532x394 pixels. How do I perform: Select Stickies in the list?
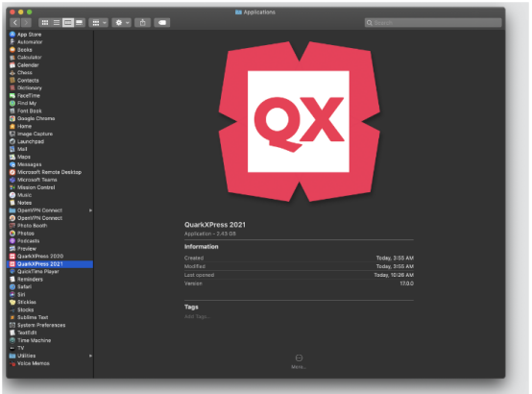(50, 302)
